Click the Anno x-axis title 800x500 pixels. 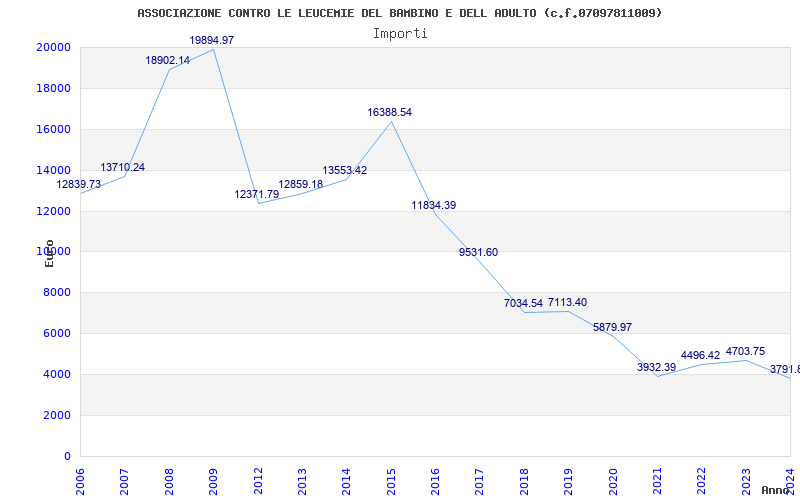tap(776, 490)
